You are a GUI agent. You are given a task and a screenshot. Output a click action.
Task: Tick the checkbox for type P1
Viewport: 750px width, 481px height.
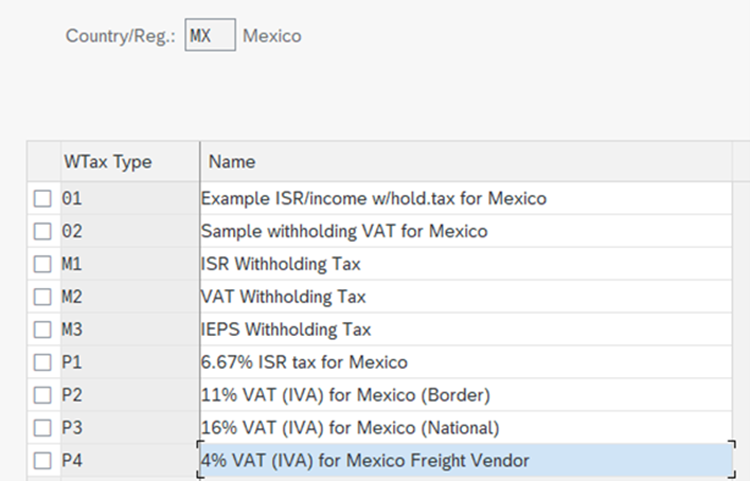coord(42,362)
